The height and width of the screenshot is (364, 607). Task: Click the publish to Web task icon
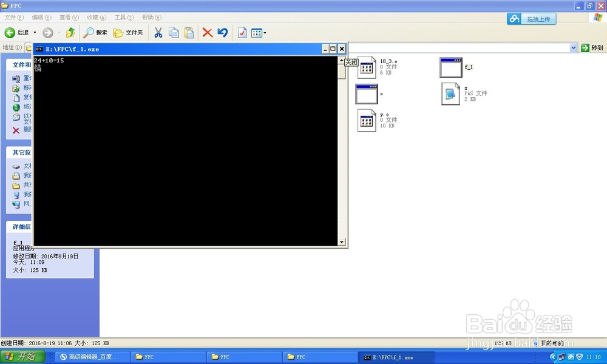16,107
